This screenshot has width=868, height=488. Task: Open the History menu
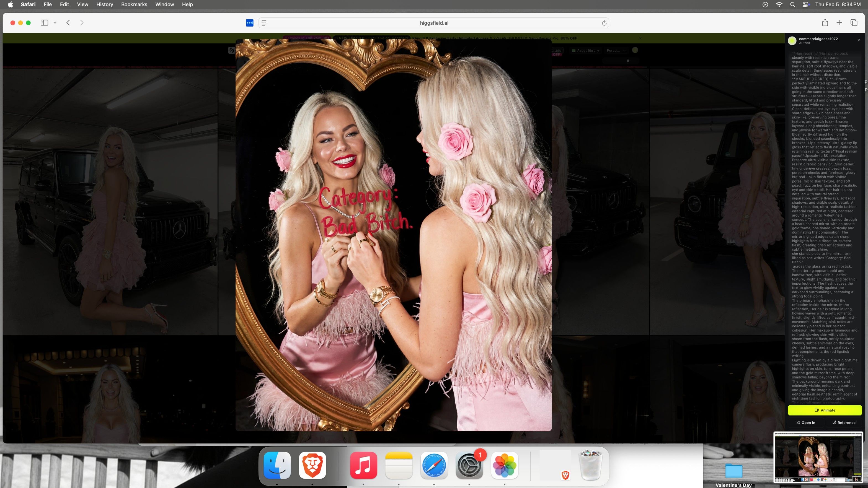tap(104, 4)
